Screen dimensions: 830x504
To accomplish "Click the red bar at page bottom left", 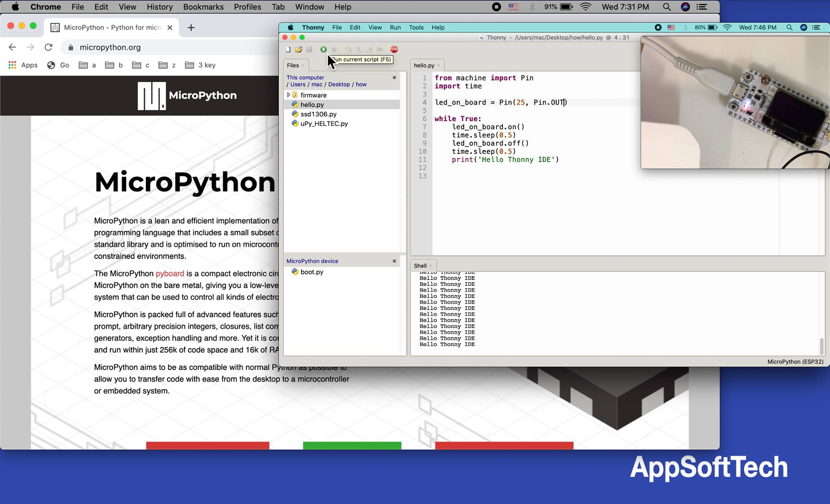I will click(x=207, y=445).
